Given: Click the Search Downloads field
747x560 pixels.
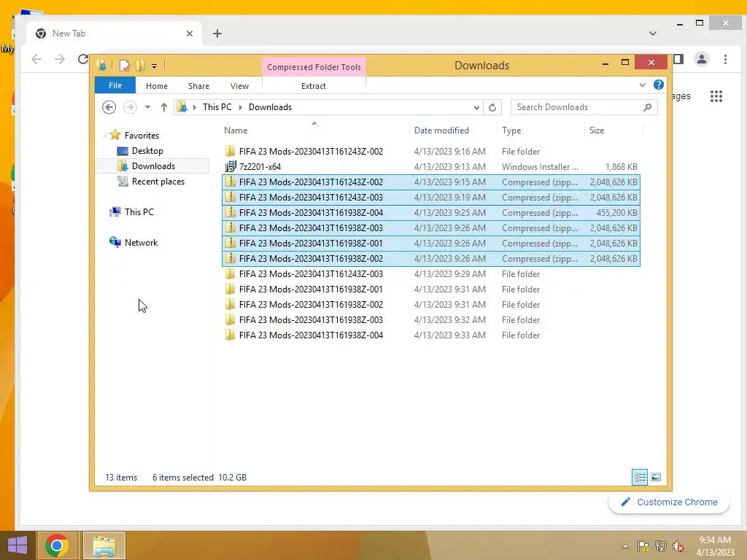Looking at the screenshot, I should click(x=584, y=107).
